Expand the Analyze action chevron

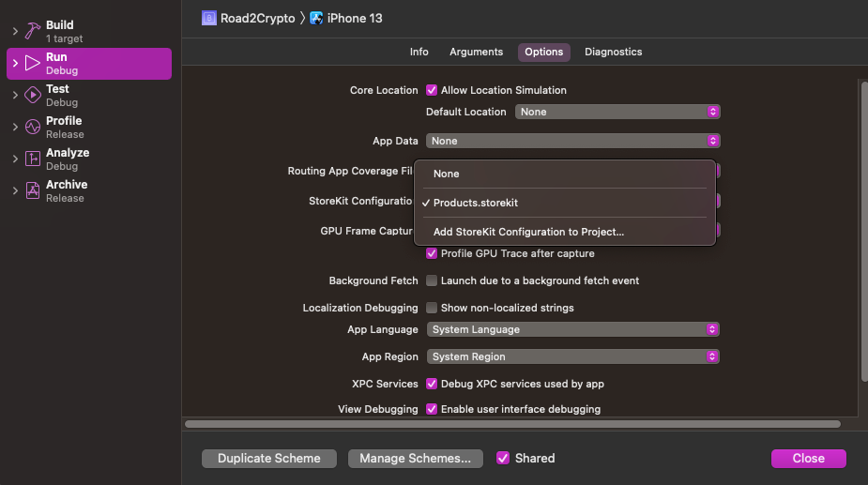[x=15, y=159]
